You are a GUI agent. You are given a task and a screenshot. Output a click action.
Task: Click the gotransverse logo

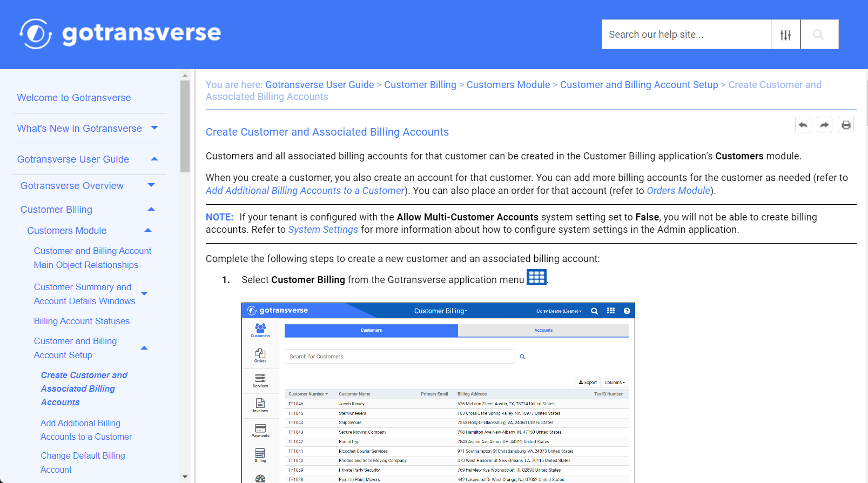[x=120, y=33]
